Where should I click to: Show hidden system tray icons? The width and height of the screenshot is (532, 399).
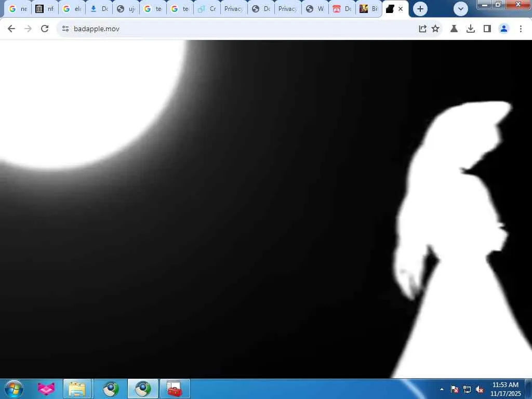click(442, 389)
